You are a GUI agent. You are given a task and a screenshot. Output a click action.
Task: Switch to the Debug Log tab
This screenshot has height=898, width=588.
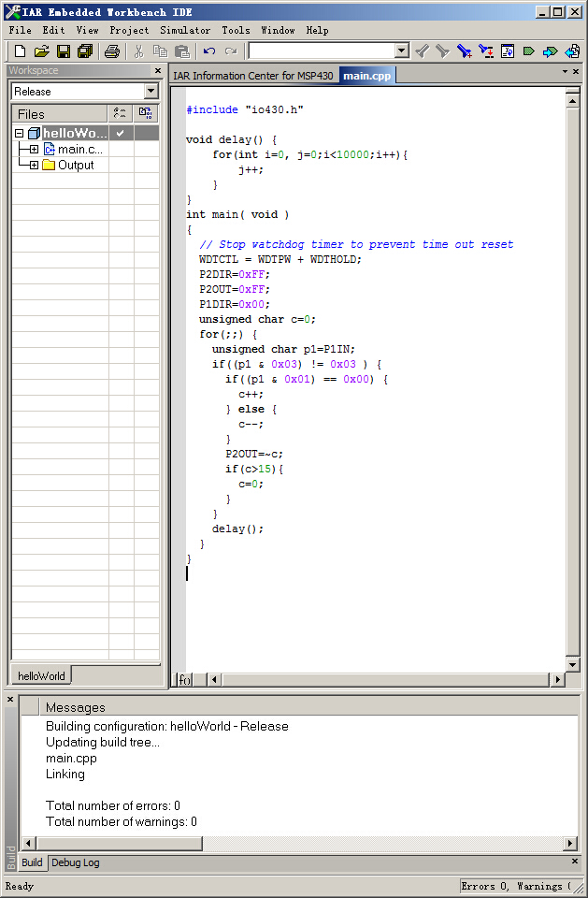(x=75, y=862)
